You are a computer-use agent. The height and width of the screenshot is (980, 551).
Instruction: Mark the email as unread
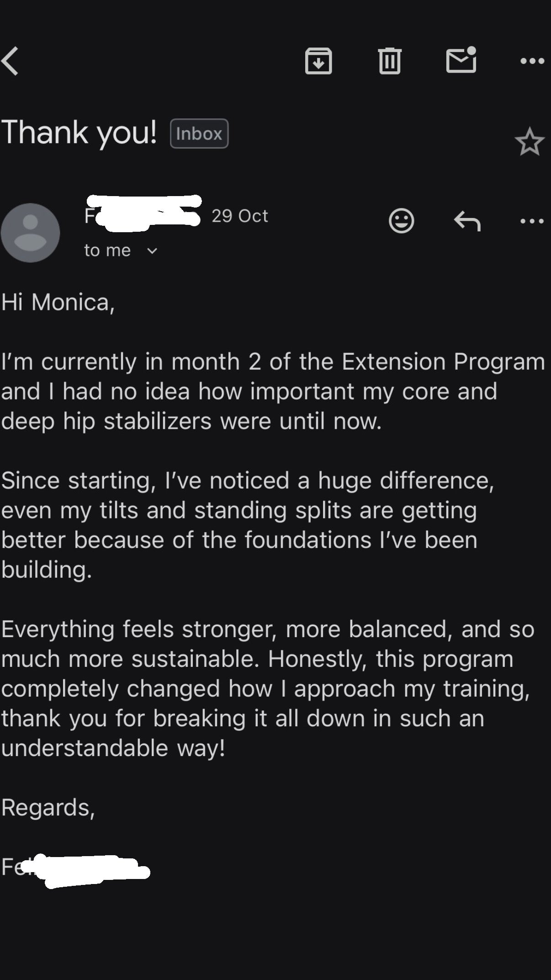pyautogui.click(x=461, y=60)
